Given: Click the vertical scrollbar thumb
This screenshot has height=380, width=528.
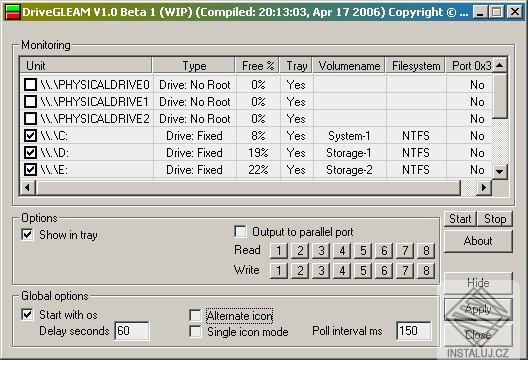Looking at the screenshot, I should point(500,96).
